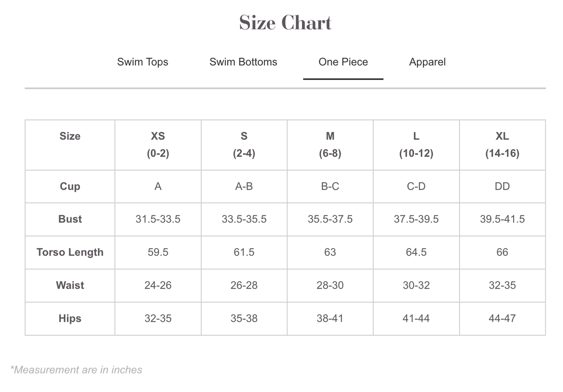Click the 39.5-41.5 bust measurement

[x=502, y=219]
